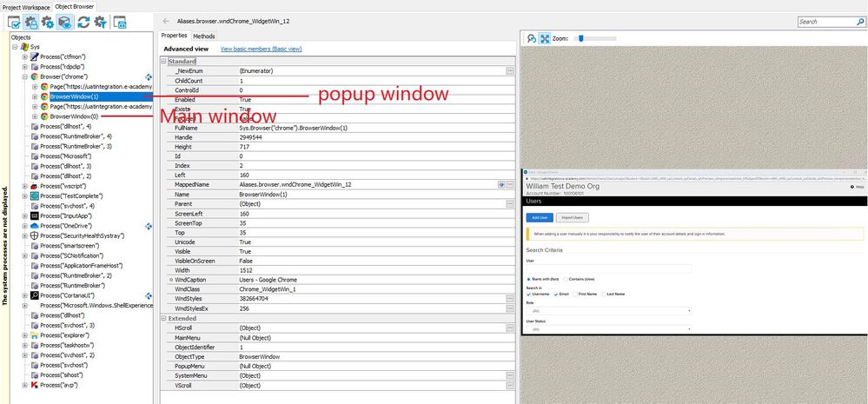Switch to the Project Workspace tab
This screenshot has height=404, width=868.
pyautogui.click(x=26, y=7)
